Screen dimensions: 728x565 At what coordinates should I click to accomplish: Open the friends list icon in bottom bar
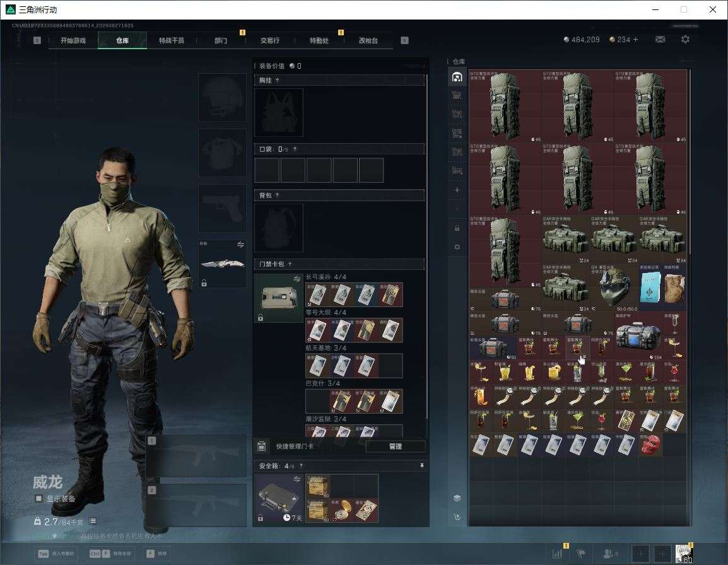click(609, 554)
